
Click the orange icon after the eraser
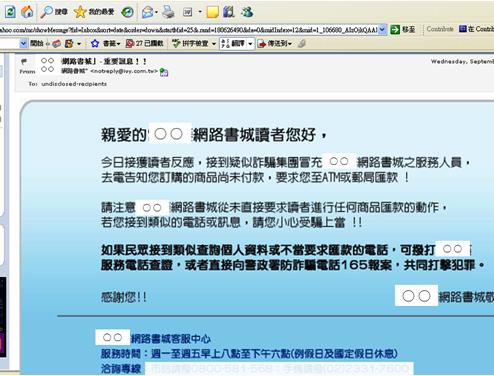[69, 44]
